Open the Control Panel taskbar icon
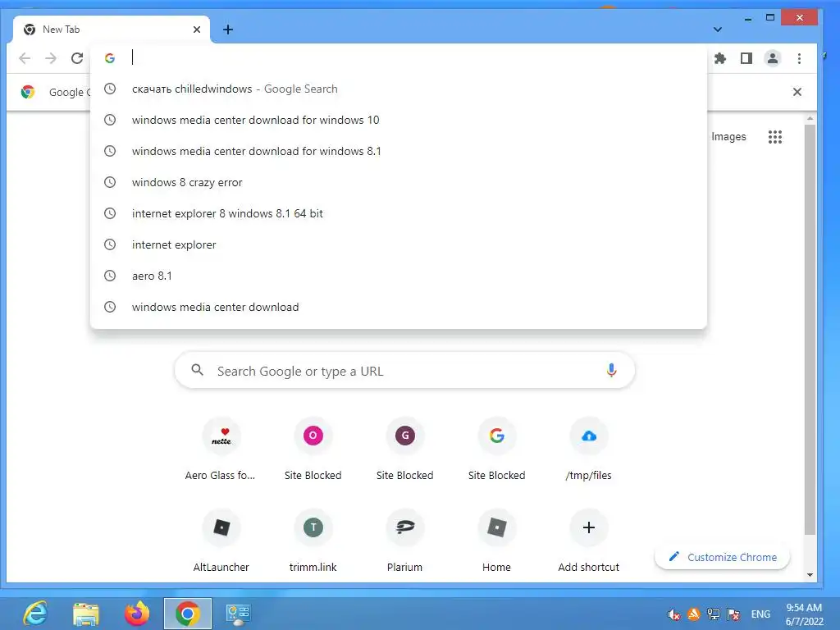The height and width of the screenshot is (630, 840). coord(238,614)
